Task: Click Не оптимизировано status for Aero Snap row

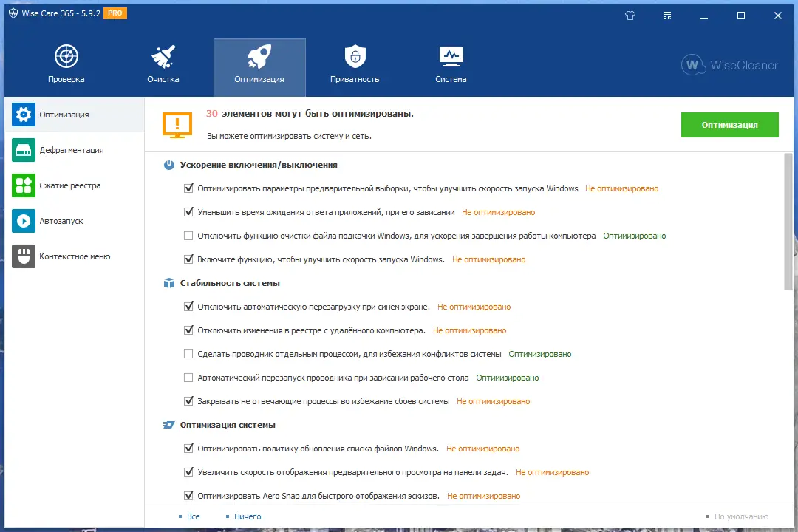Action: click(483, 495)
